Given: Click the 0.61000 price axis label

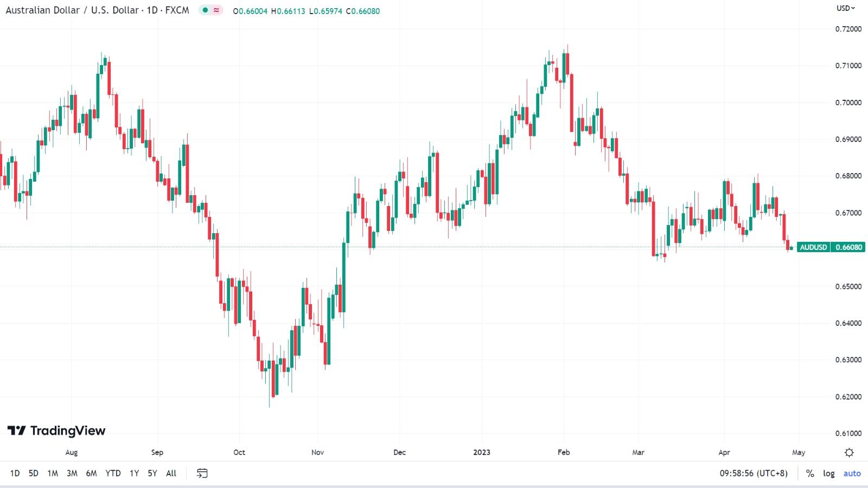Looking at the screenshot, I should 848,433.
